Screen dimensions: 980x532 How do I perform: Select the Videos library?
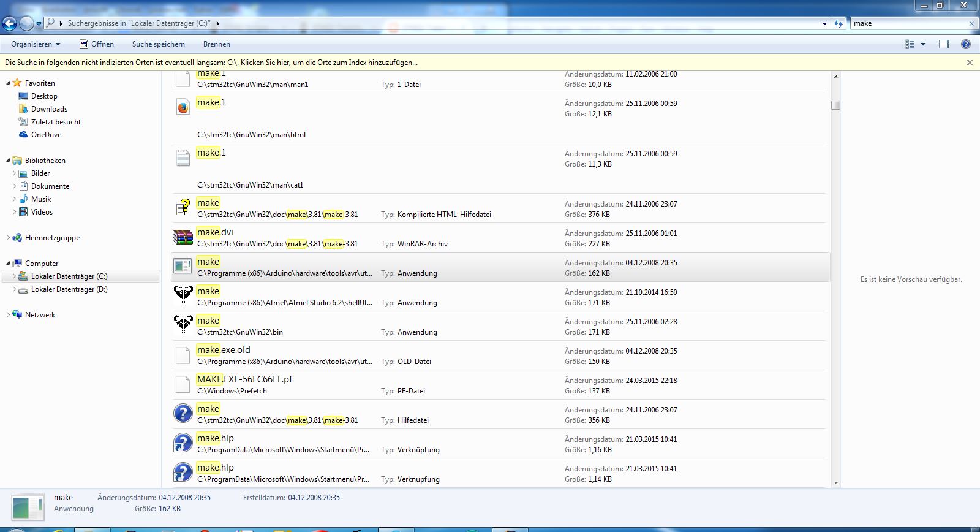(x=42, y=212)
